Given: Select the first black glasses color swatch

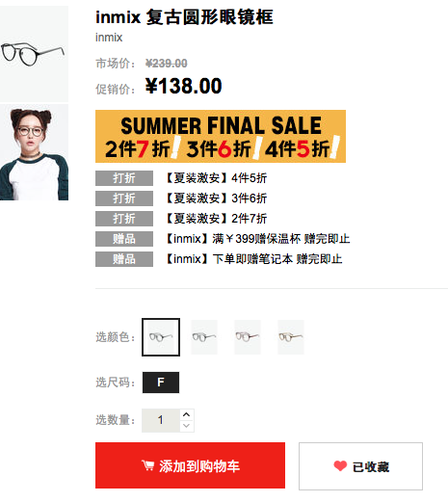Looking at the screenshot, I should pos(161,337).
